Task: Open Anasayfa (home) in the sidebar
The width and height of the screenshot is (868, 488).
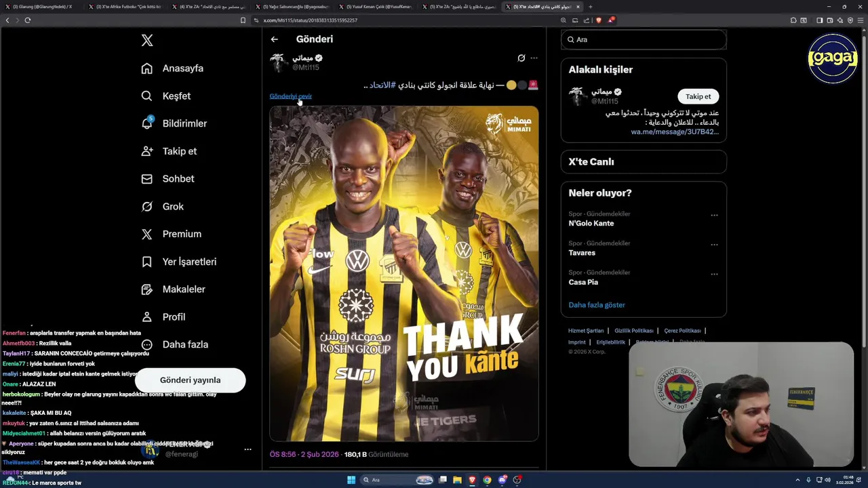Action: 172,68
